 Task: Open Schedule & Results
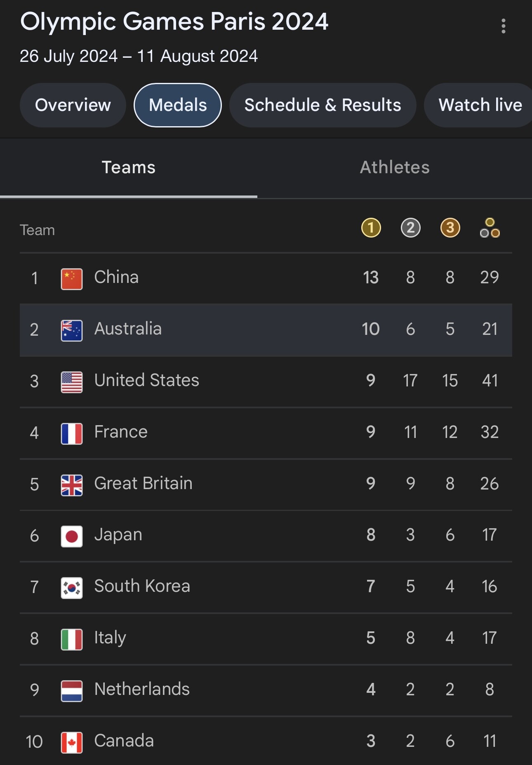point(322,105)
